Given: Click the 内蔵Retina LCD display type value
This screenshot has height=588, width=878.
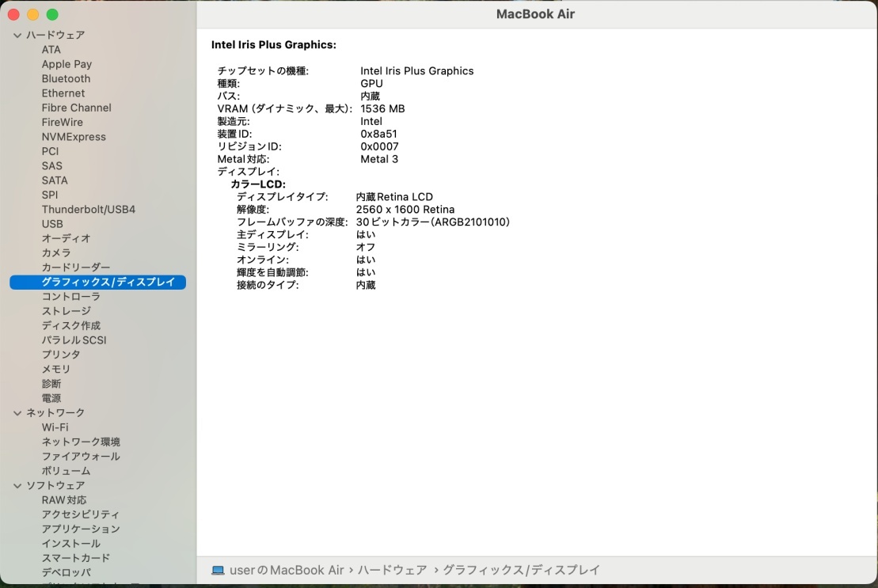Looking at the screenshot, I should (394, 197).
